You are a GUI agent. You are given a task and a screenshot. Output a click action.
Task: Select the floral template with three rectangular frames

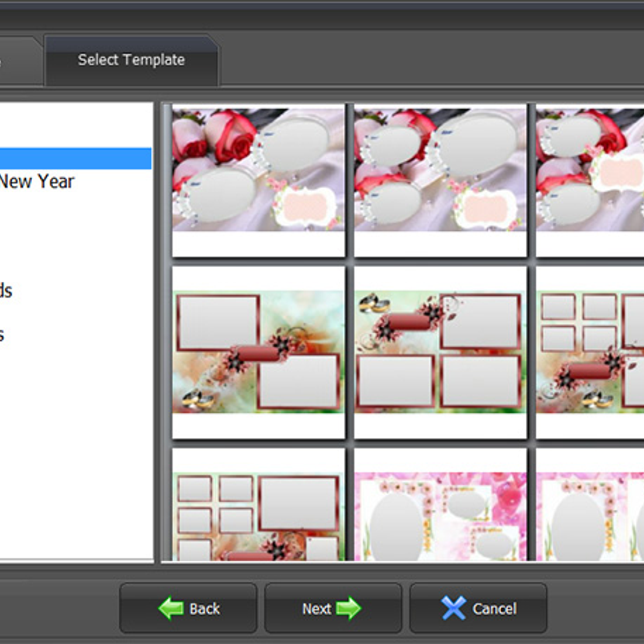440,352
